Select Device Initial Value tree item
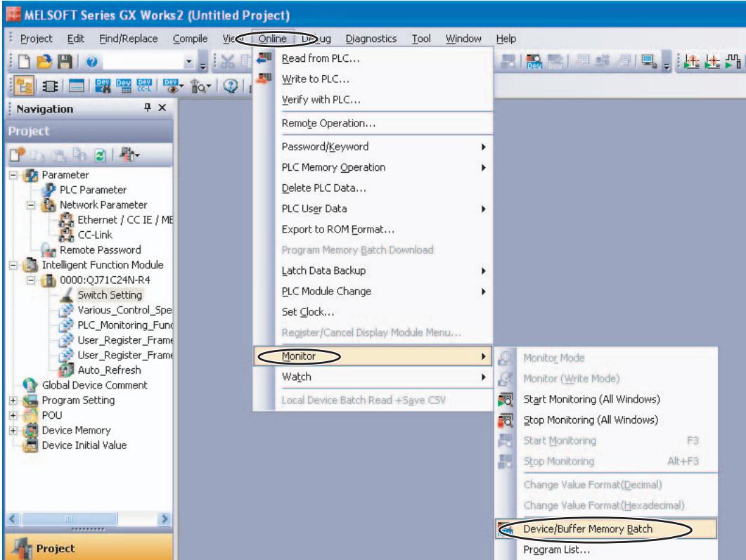The width and height of the screenshot is (746, 560). point(84,445)
